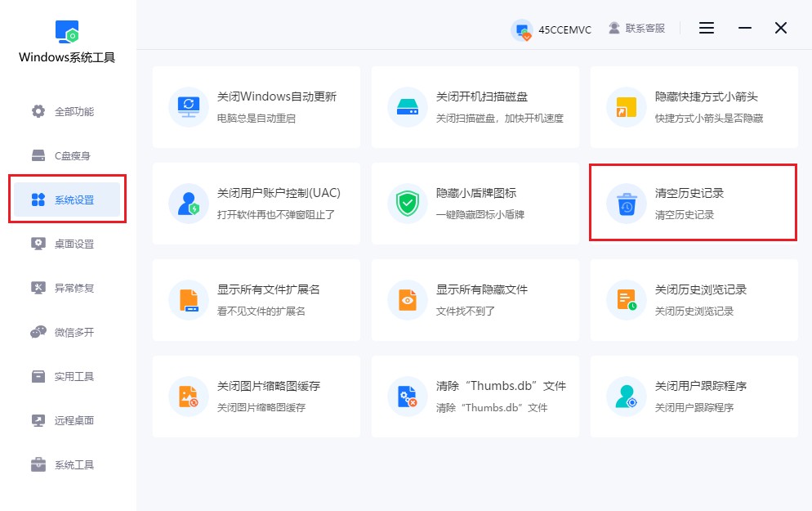
Task: Click the 清空历史记录 trash bin icon
Action: click(x=626, y=203)
